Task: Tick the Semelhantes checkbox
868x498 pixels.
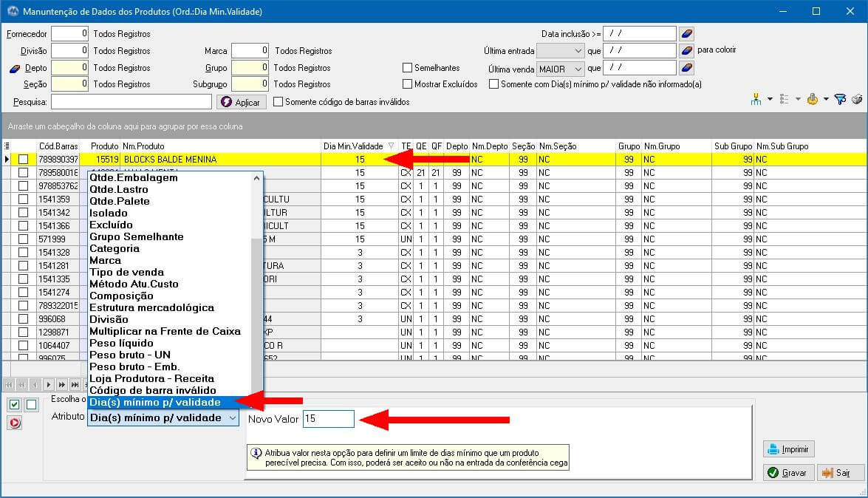Action: pos(408,67)
